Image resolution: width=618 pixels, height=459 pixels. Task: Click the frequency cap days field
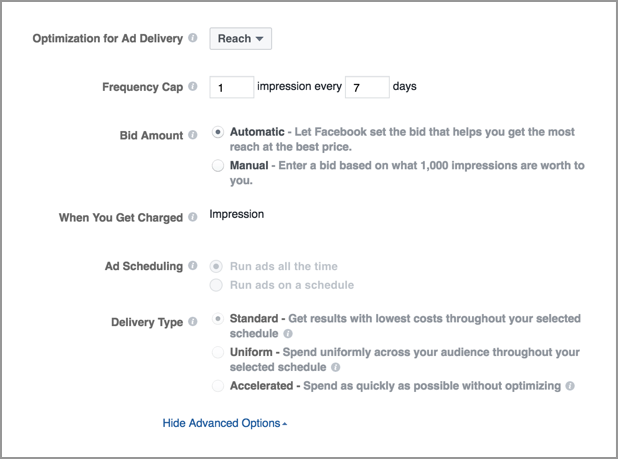(x=366, y=87)
